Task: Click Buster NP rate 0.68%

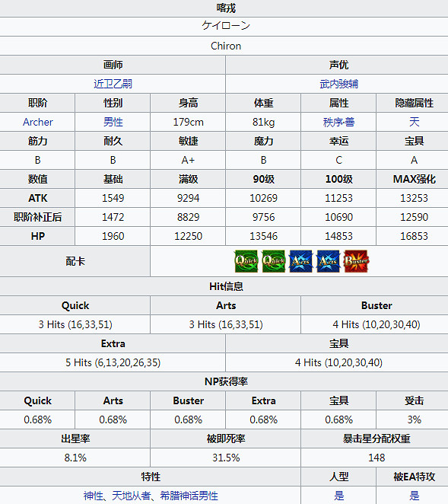Action: coord(188,419)
